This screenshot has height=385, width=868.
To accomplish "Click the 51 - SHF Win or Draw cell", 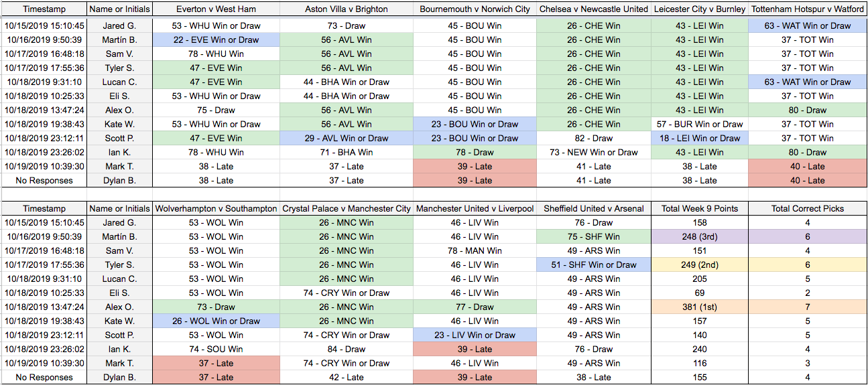I will point(594,265).
